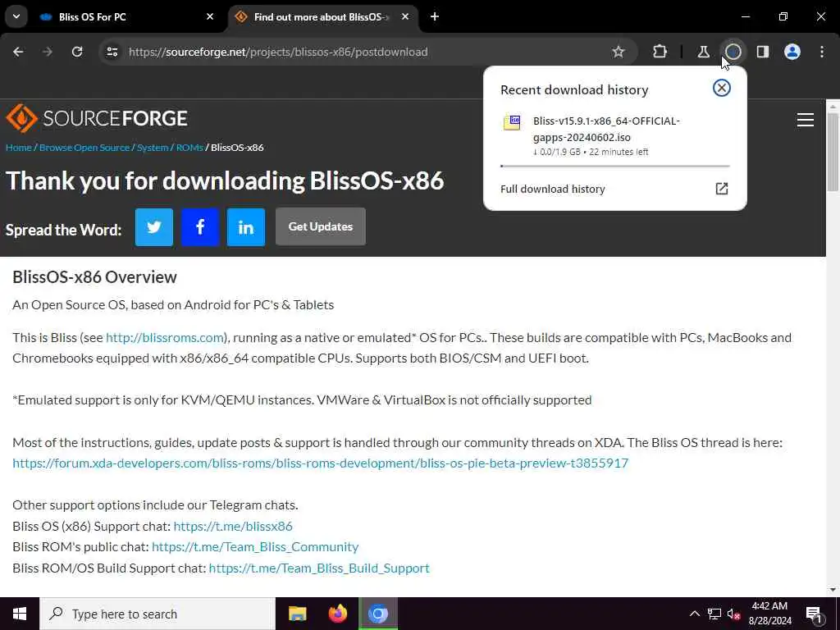
Task: Open the SourceForge hamburger menu
Action: (x=806, y=120)
